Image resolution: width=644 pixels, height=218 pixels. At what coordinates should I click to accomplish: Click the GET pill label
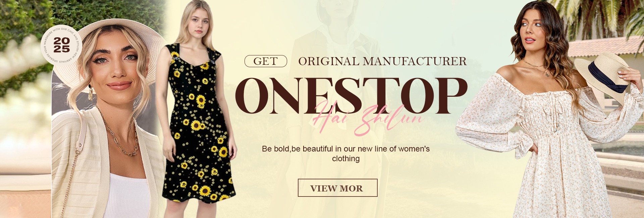click(x=266, y=61)
